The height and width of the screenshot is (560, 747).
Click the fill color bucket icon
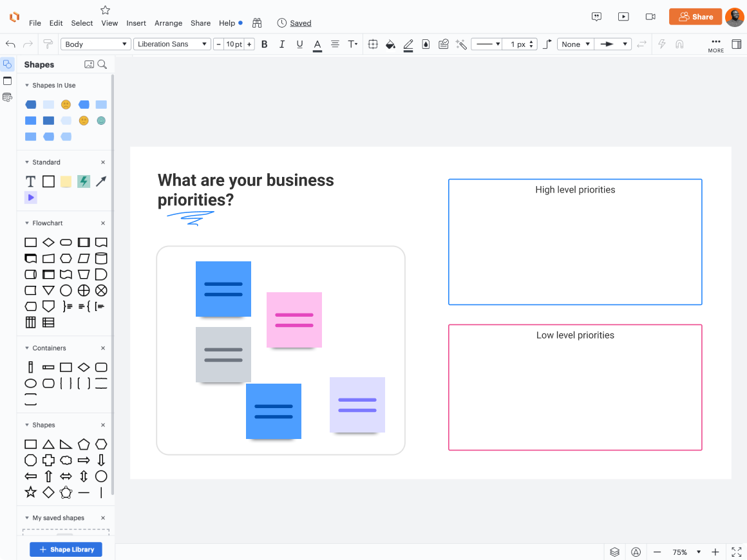coord(390,44)
